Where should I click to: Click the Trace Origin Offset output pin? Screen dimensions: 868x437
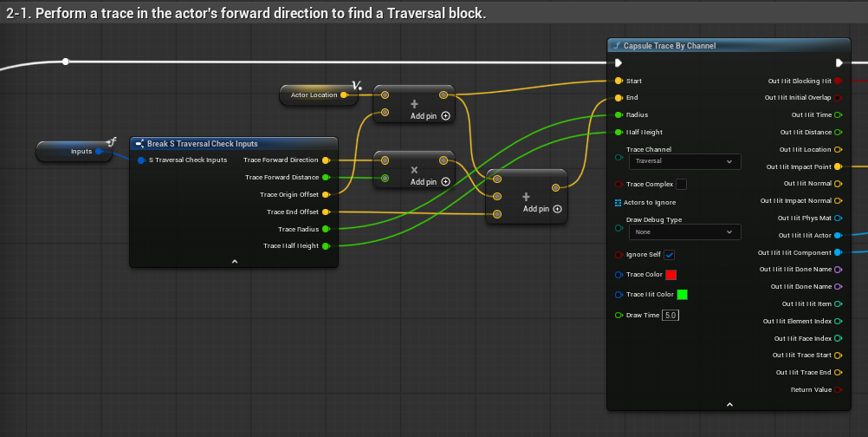point(326,194)
